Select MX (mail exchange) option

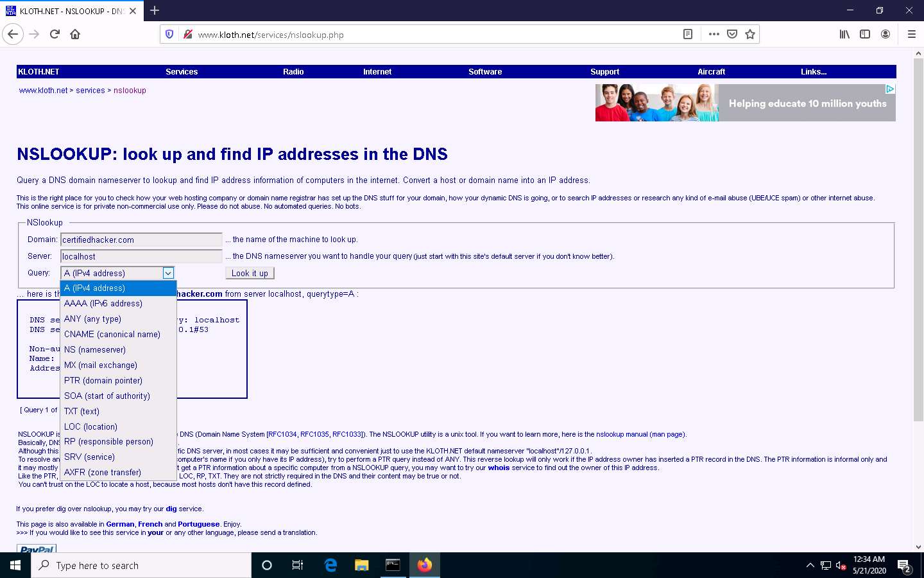[118, 365]
